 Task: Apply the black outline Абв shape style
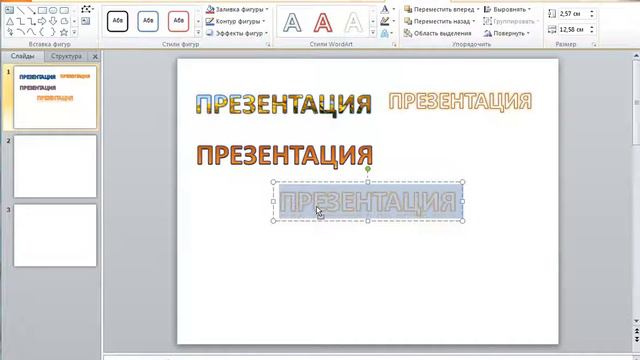118,21
